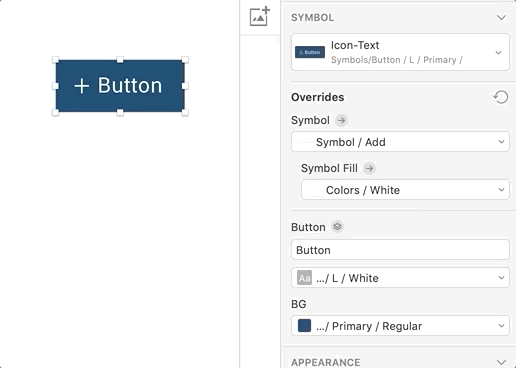Screen dimensions: 516x368
Task: Click the Button text override field
Action: 400,250
